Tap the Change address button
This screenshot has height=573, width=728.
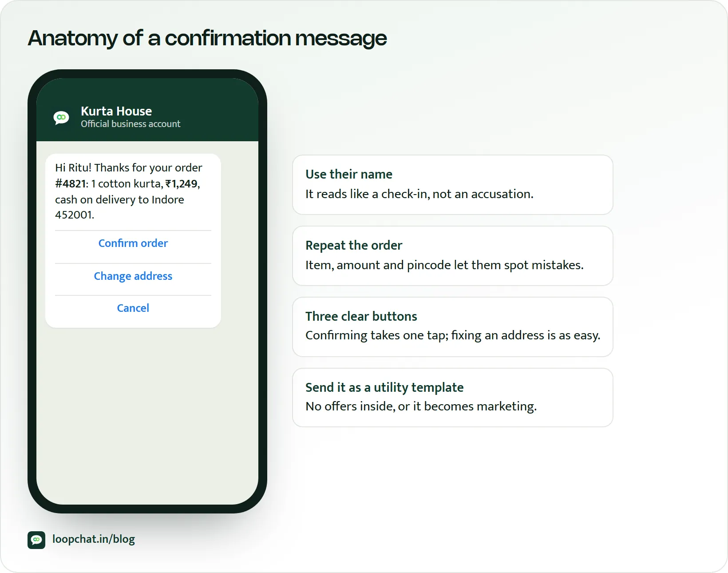coord(133,276)
